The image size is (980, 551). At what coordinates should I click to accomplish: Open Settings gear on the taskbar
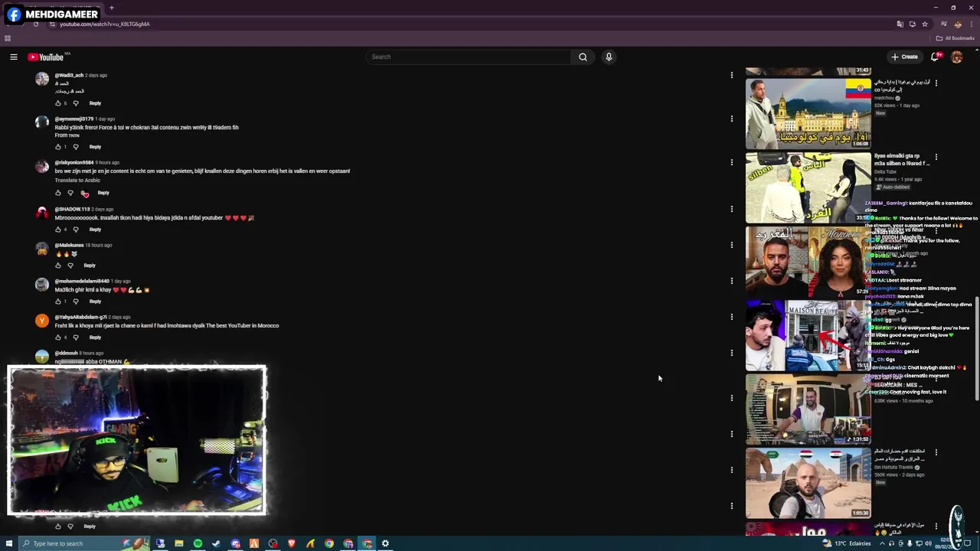point(385,543)
